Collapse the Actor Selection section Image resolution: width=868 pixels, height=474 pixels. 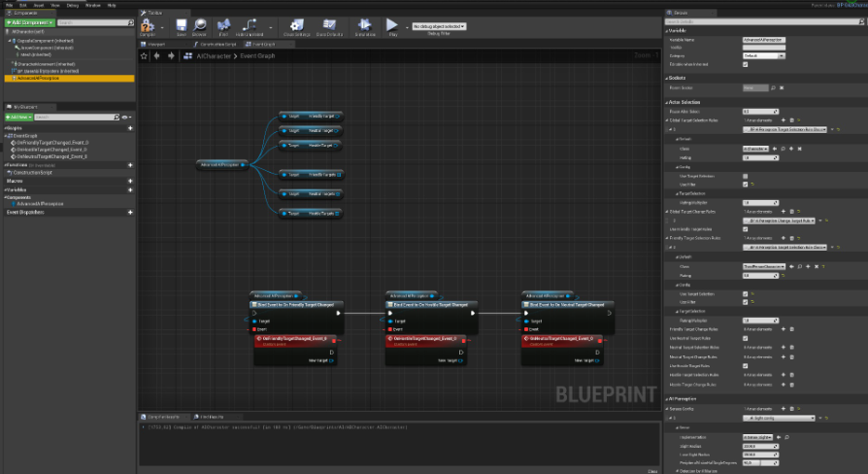pyautogui.click(x=669, y=102)
